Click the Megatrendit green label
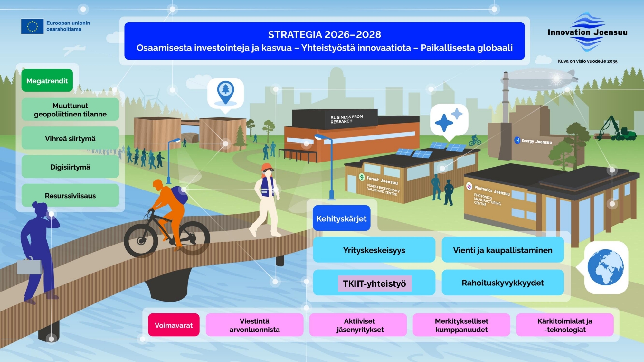The image size is (644, 362). [47, 80]
